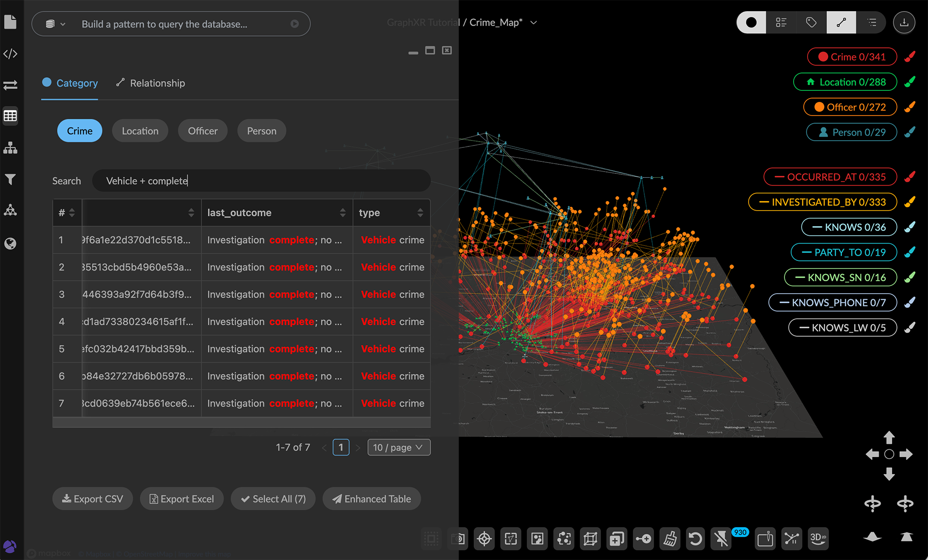Toggle the Crime 0/341 legend tag
This screenshot has width=928, height=560.
pyautogui.click(x=852, y=57)
